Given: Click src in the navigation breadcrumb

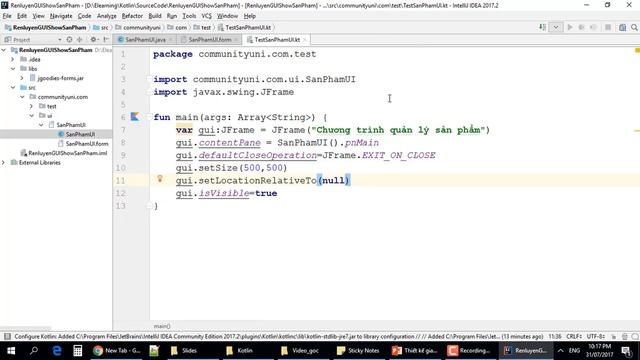Looking at the screenshot, I should (x=104, y=27).
